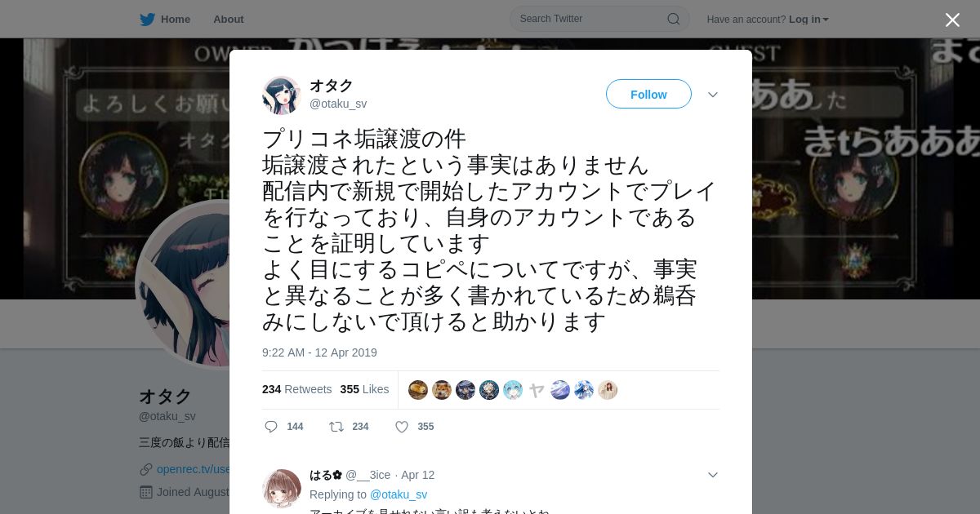Click first liker avatar in row
Image resolution: width=980 pixels, height=514 pixels.
(418, 390)
